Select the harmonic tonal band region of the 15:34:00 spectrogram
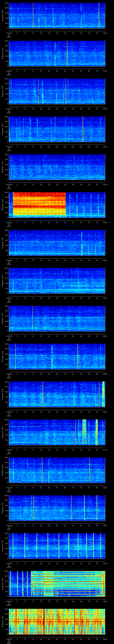 point(68,584)
